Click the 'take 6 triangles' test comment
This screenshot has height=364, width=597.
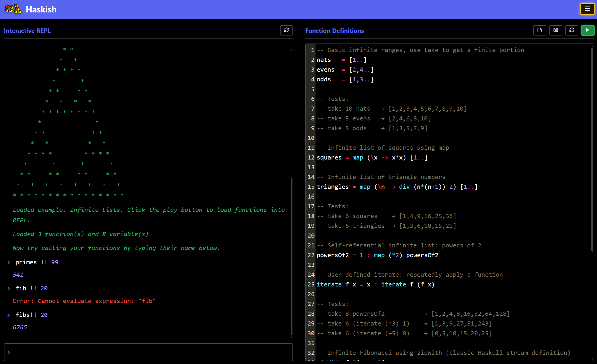[386, 226]
